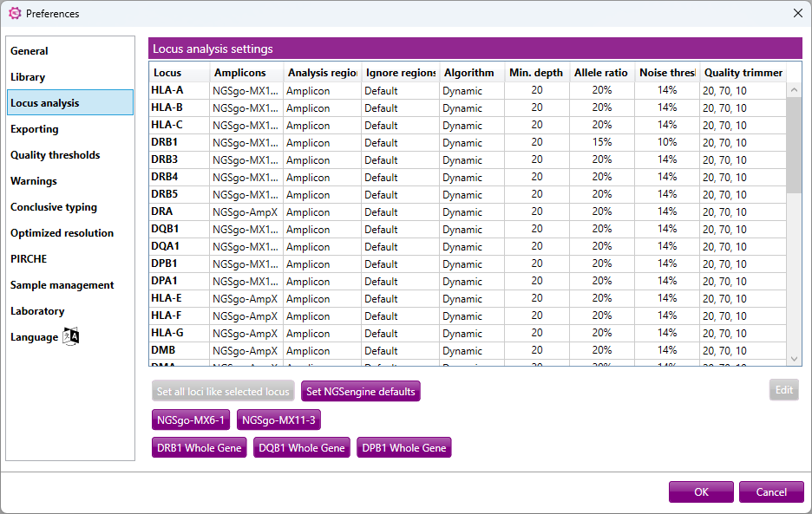Click the Language translation icon
Image resolution: width=812 pixels, height=514 pixels.
tap(71, 337)
